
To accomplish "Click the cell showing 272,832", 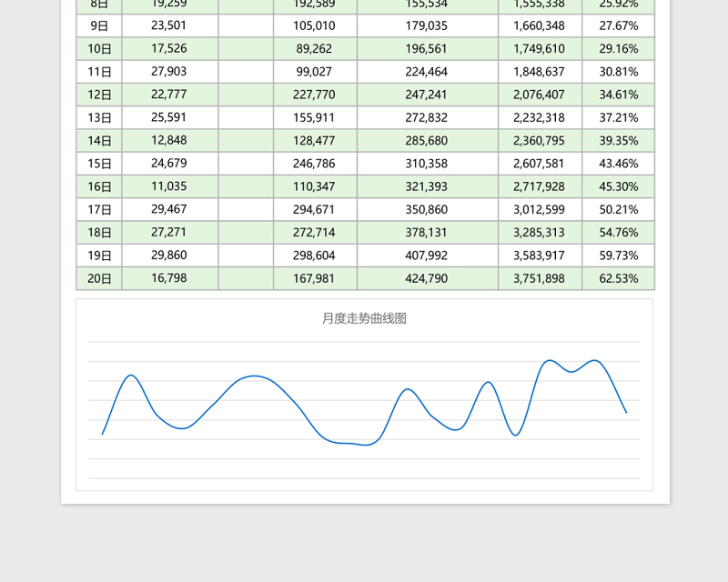I will pos(428,117).
